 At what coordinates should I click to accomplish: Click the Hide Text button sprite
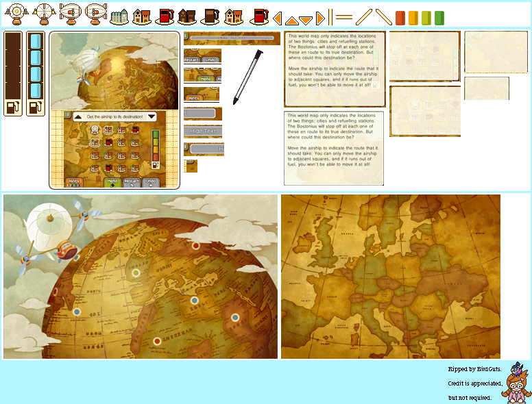(x=203, y=131)
